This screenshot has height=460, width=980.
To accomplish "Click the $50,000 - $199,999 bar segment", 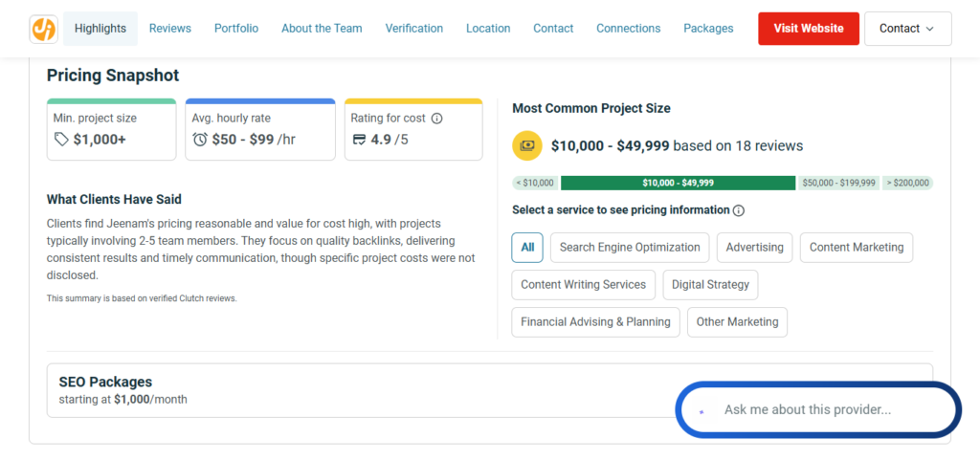I will (x=838, y=183).
